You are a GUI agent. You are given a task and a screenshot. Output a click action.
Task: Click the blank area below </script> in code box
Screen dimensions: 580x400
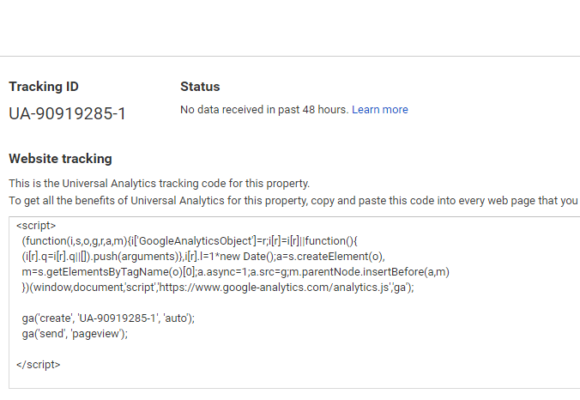pos(294,380)
